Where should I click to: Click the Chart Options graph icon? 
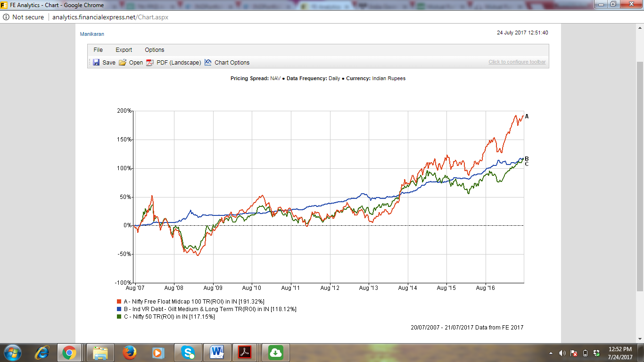click(208, 62)
